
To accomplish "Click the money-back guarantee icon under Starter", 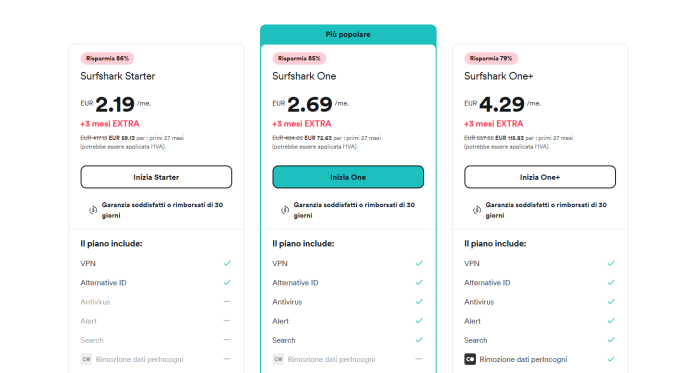I will coord(93,210).
